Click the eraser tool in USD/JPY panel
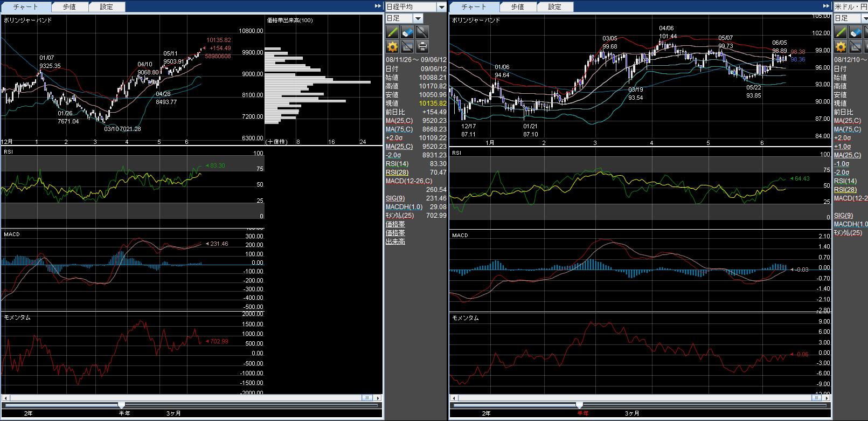The image size is (868, 421). [x=856, y=32]
